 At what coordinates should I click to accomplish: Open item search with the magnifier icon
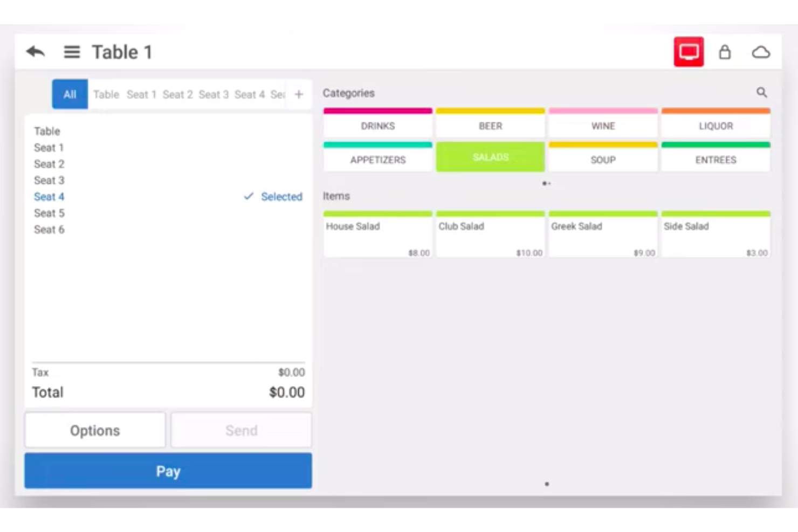coord(762,92)
